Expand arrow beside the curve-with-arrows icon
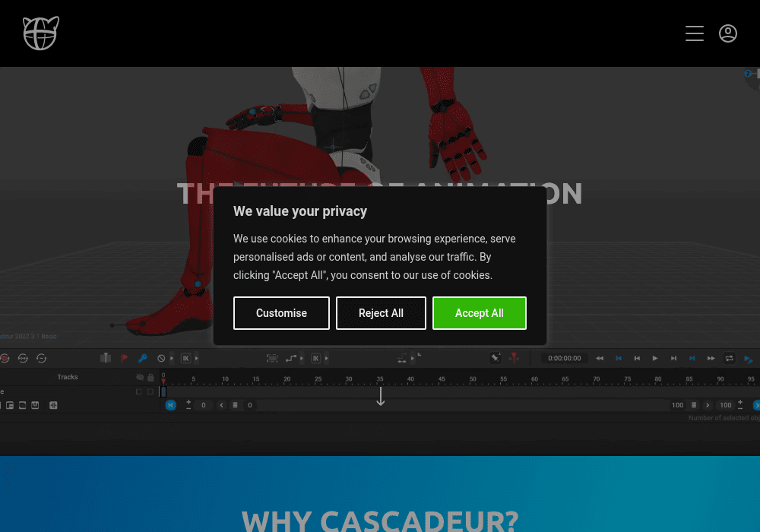 click(x=413, y=359)
